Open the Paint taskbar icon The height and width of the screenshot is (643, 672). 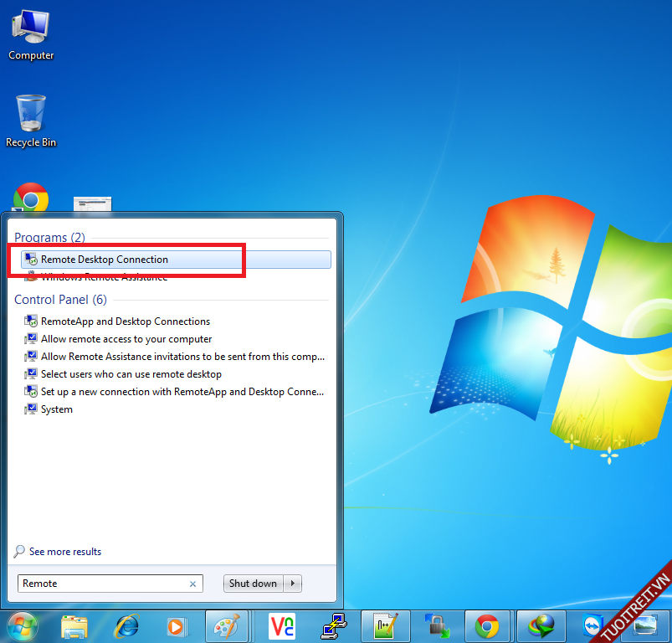[227, 626]
